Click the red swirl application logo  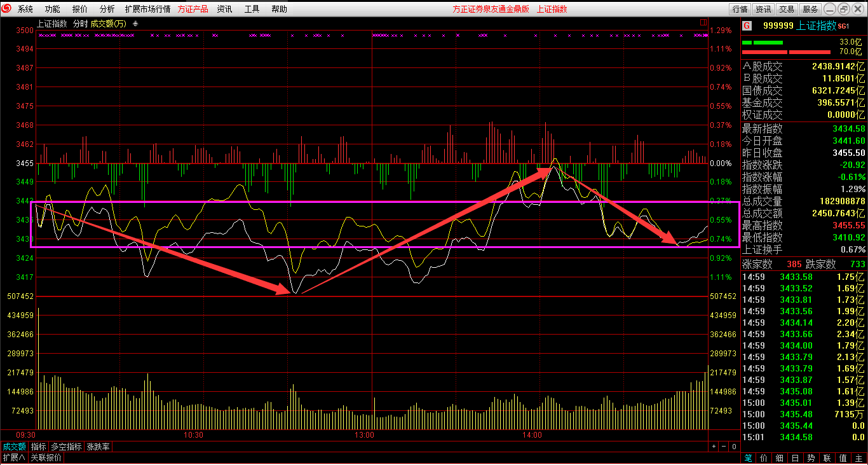click(6, 9)
